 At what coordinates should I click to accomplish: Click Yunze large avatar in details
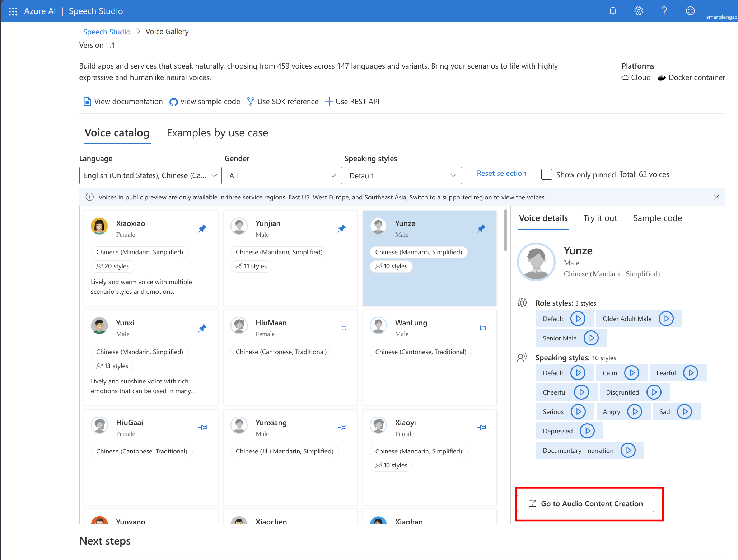tap(536, 262)
